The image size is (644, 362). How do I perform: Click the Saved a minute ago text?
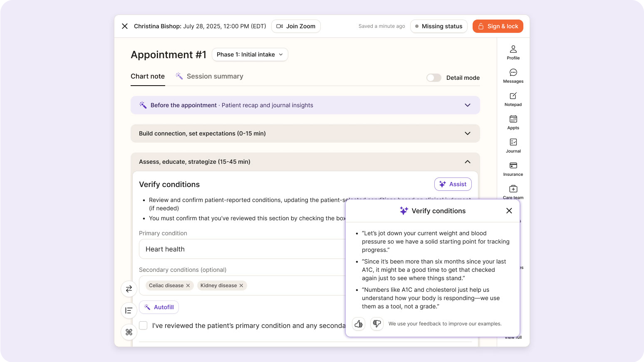pos(381,26)
